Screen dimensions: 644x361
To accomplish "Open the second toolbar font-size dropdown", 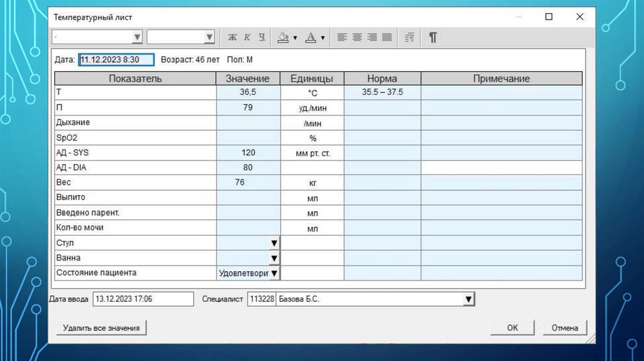I will (x=209, y=38).
